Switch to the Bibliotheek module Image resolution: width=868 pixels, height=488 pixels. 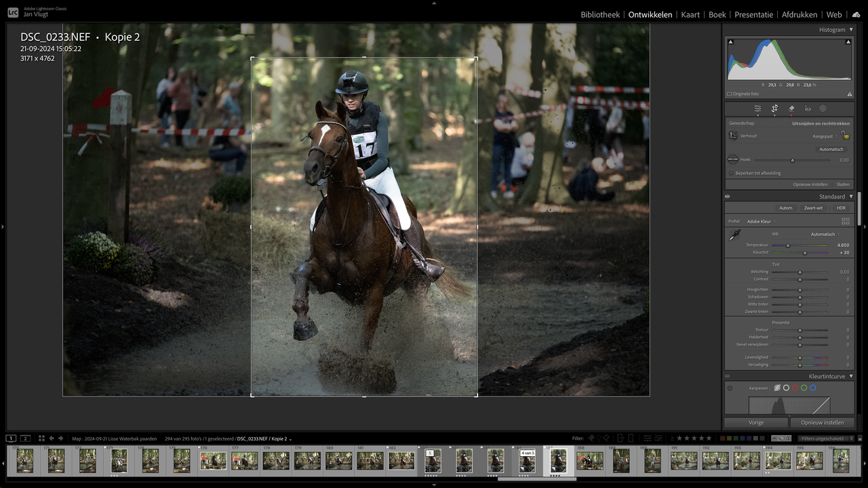click(x=600, y=14)
